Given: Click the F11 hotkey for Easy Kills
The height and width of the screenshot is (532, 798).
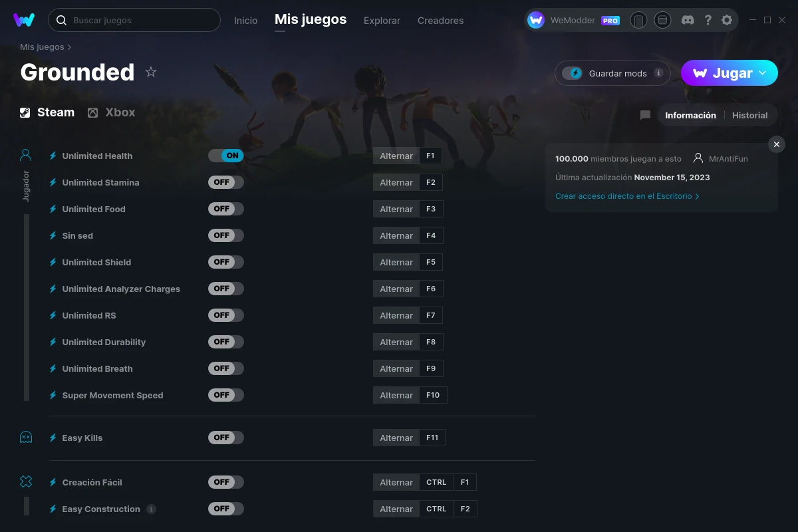Looking at the screenshot, I should click(432, 438).
